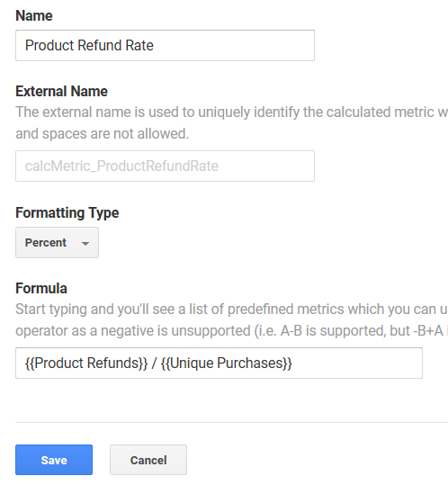Click the External Name heading
This screenshot has width=448, height=485.
pyautogui.click(x=61, y=91)
